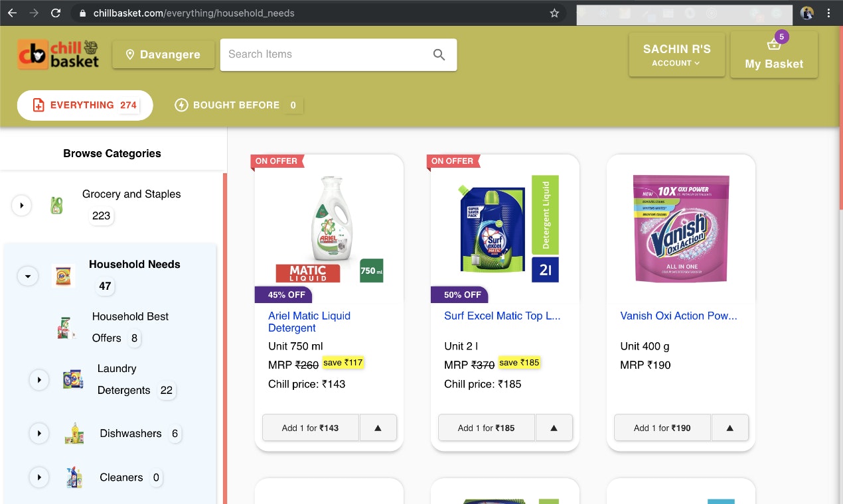The height and width of the screenshot is (504, 843).
Task: Click the search magnifier icon
Action: click(439, 54)
